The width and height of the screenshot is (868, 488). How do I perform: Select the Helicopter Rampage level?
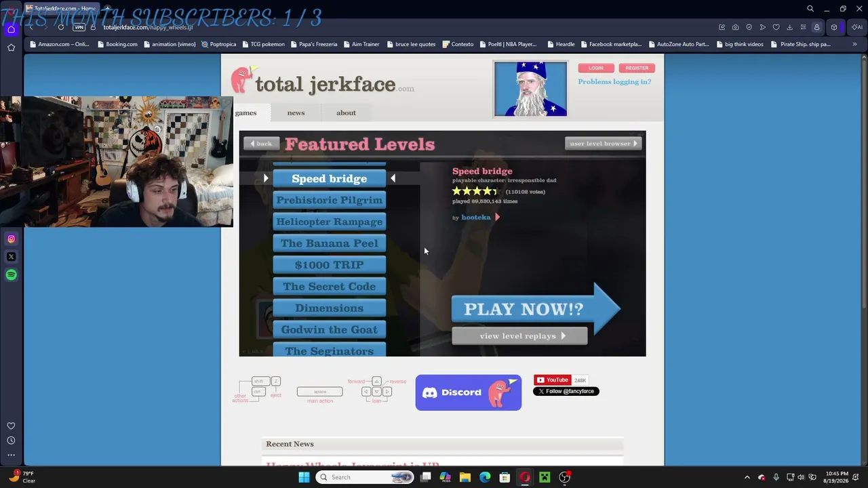(329, 222)
